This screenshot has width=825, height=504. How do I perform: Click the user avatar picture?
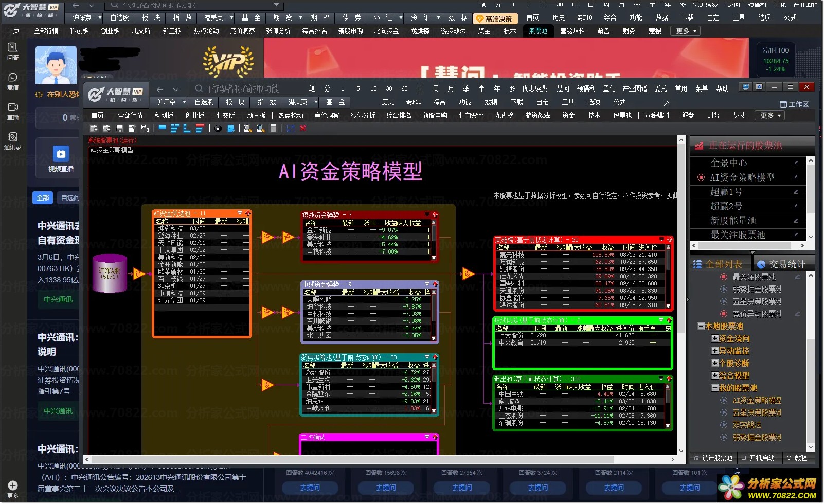point(56,64)
